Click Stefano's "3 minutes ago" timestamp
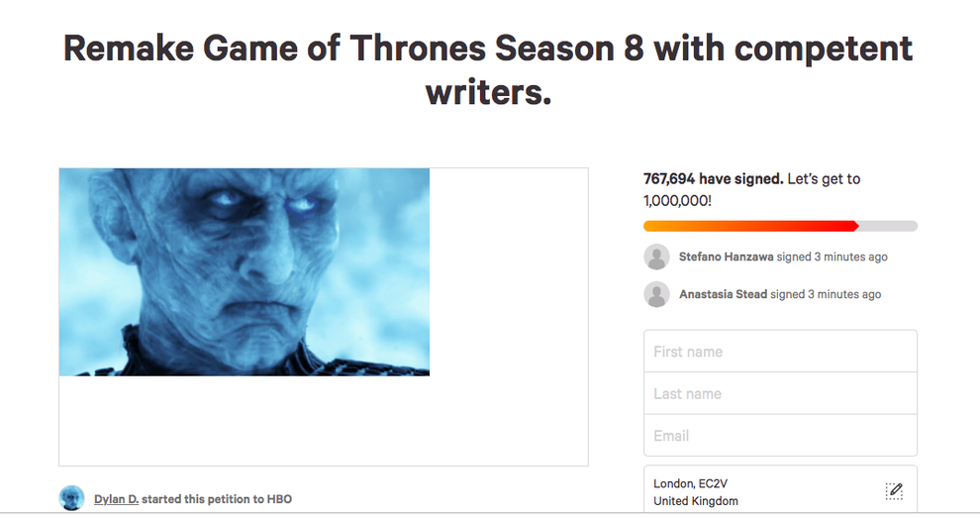Screen dimensions: 980x517 click(x=850, y=258)
